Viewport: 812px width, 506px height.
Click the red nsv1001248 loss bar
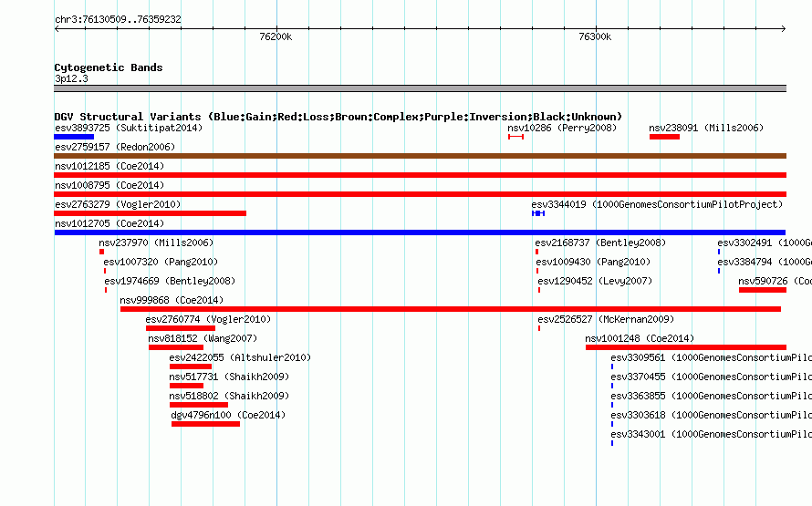[686, 347]
